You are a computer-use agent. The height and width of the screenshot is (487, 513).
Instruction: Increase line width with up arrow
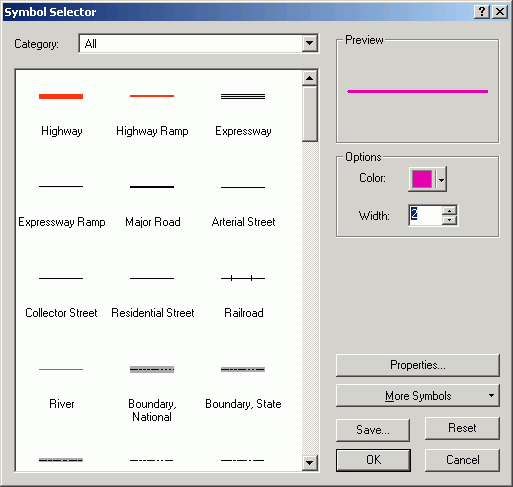pyautogui.click(x=450, y=211)
